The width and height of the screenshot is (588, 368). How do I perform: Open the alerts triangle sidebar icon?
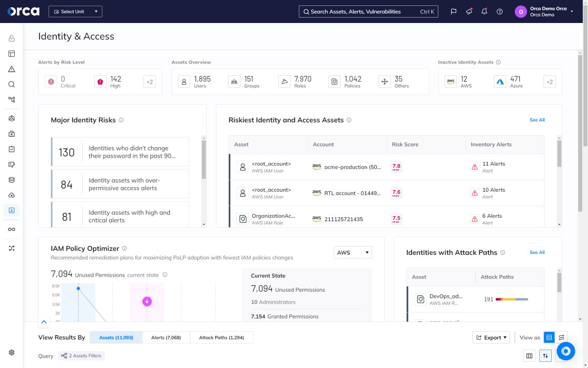pos(11,69)
